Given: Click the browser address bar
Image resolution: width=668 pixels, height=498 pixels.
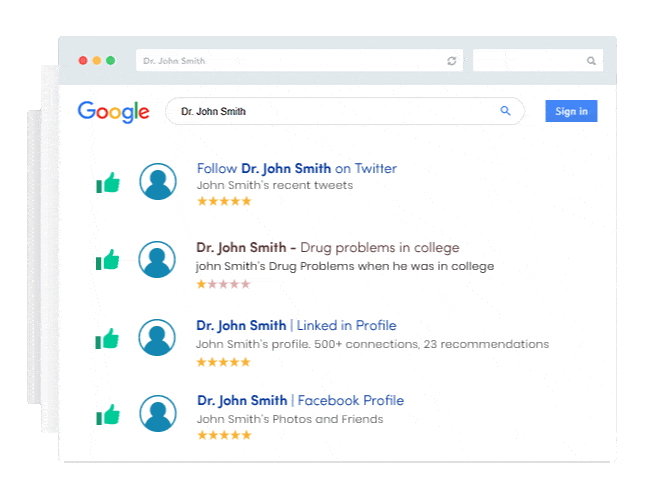Looking at the screenshot, I should coord(299,60).
